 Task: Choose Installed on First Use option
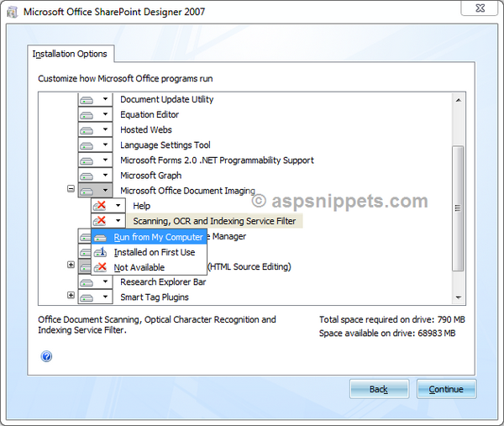[x=149, y=252]
